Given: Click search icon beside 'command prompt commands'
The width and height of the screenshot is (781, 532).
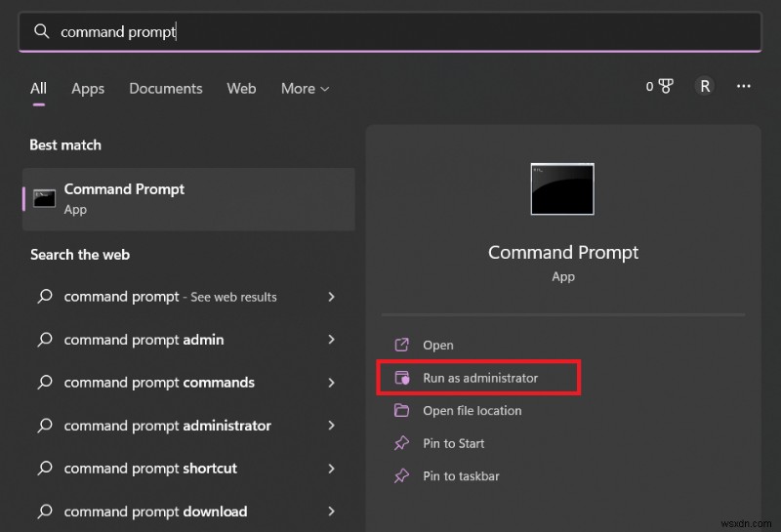Looking at the screenshot, I should pyautogui.click(x=45, y=383).
